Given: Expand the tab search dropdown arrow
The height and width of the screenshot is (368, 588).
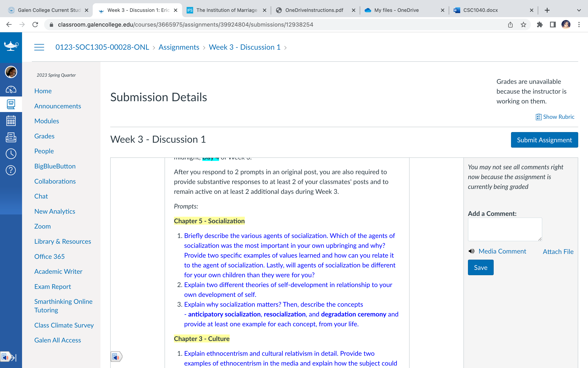Looking at the screenshot, I should [579, 10].
